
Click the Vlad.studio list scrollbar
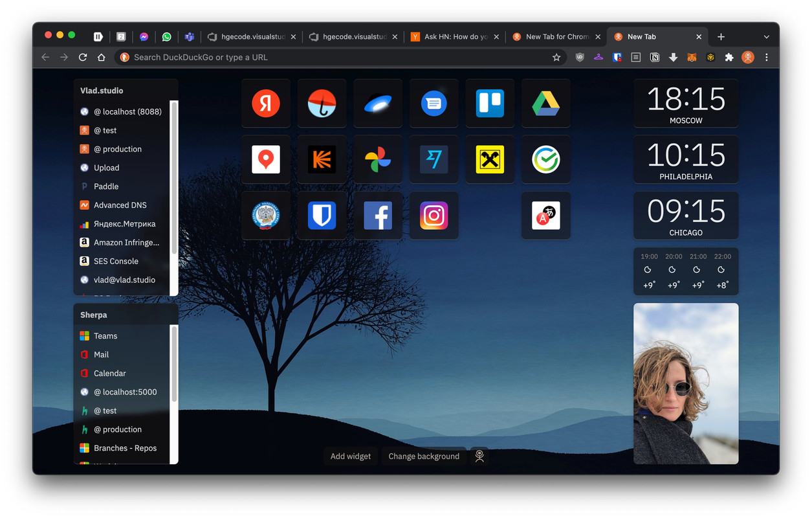pos(174,177)
